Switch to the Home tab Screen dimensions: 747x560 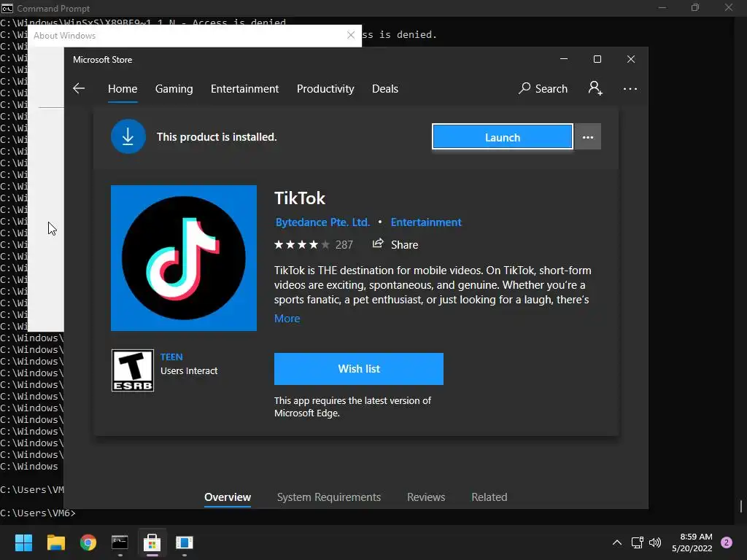coord(123,89)
